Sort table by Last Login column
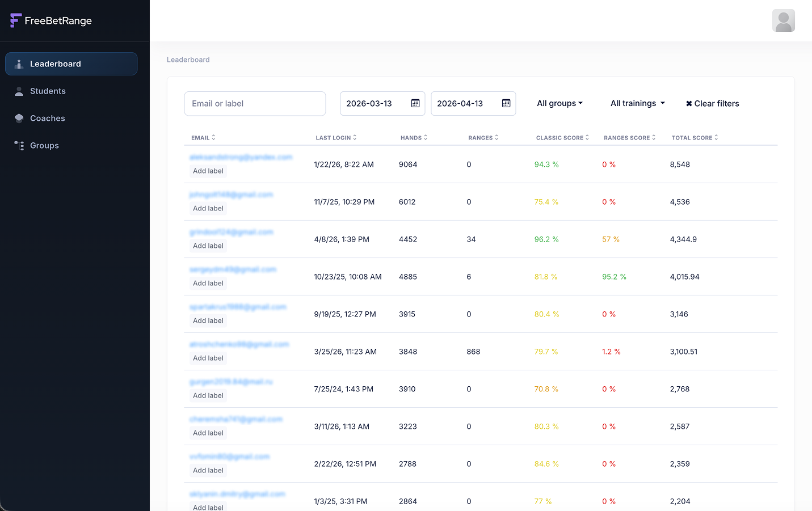The width and height of the screenshot is (812, 511). 336,138
